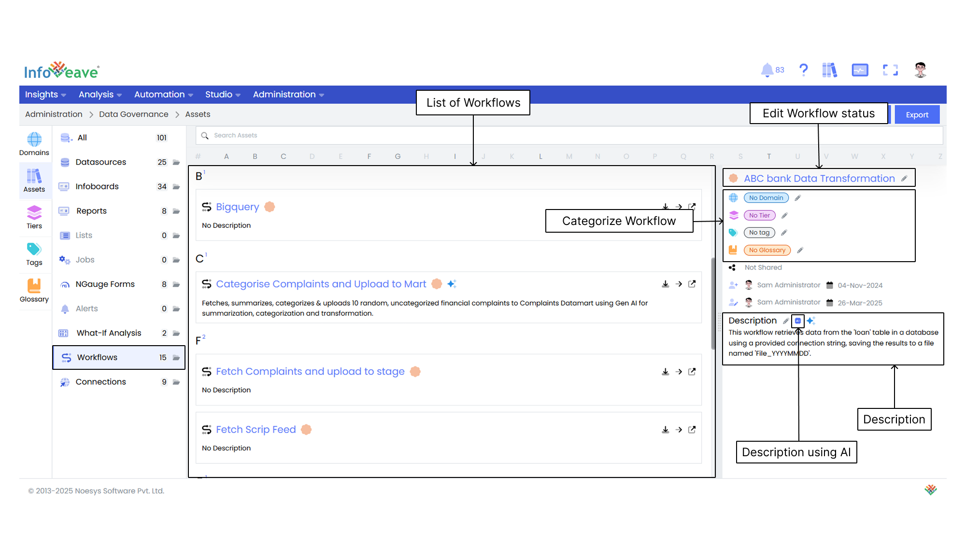Download the Fetch Complaints and upload workflow
This screenshot has width=966, height=560.
665,371
